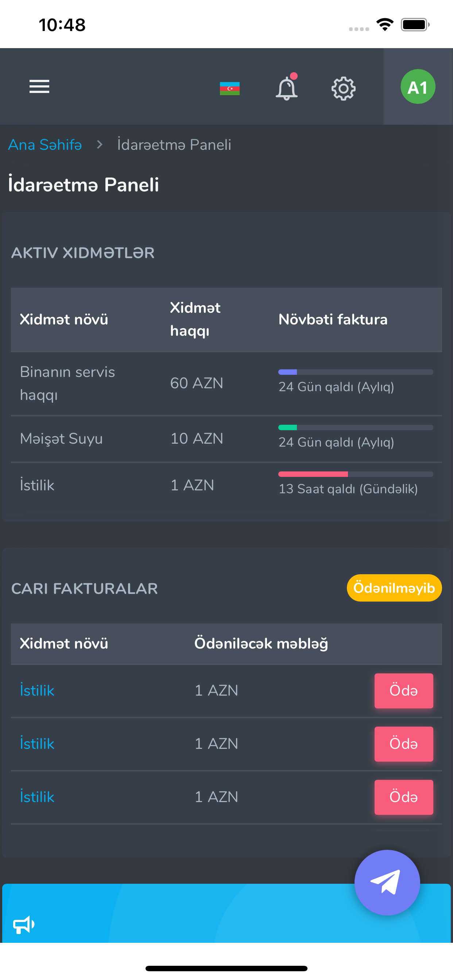453x980 pixels.
Task: Tap the Azerbaijan flag language selector
Action: (229, 89)
